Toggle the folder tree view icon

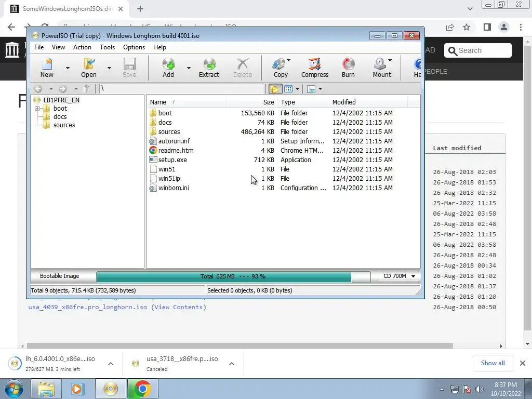click(275, 89)
